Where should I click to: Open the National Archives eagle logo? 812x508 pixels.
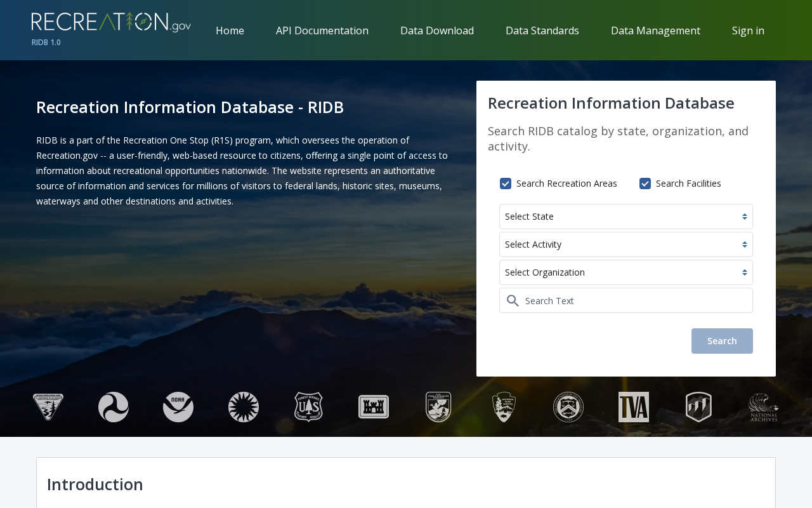point(764,407)
